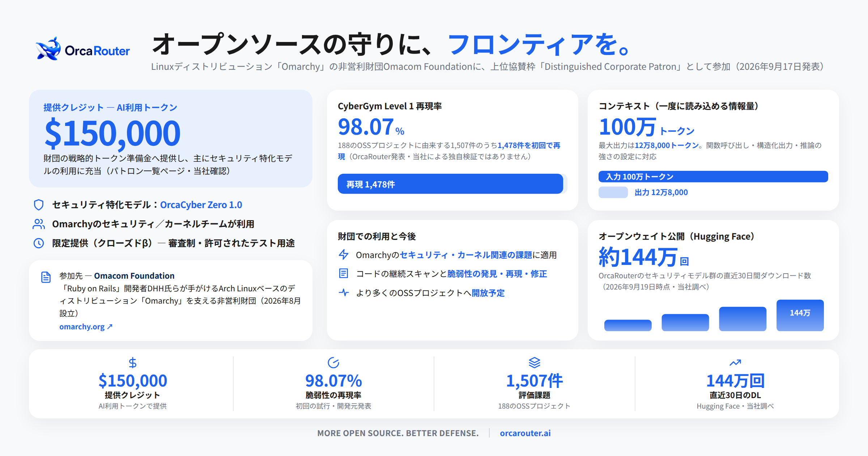
Task: Click the Hugging Face・当社調べ caption
Action: [x=735, y=406]
